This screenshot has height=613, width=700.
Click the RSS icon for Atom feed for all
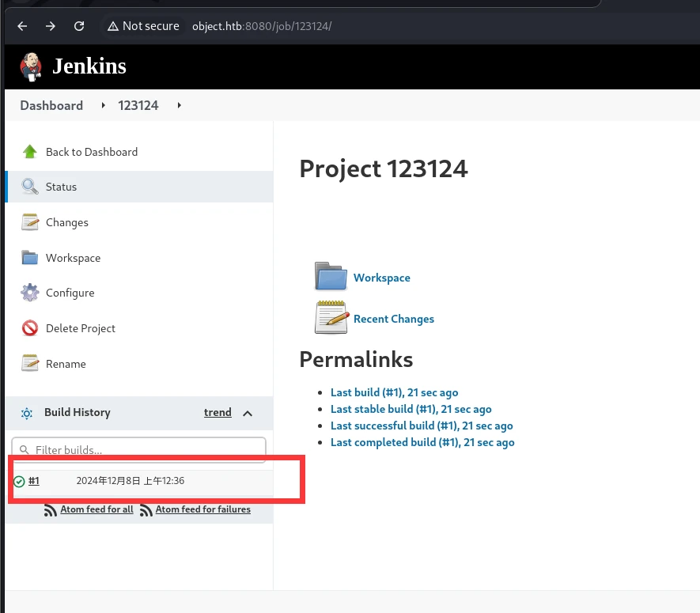click(51, 510)
